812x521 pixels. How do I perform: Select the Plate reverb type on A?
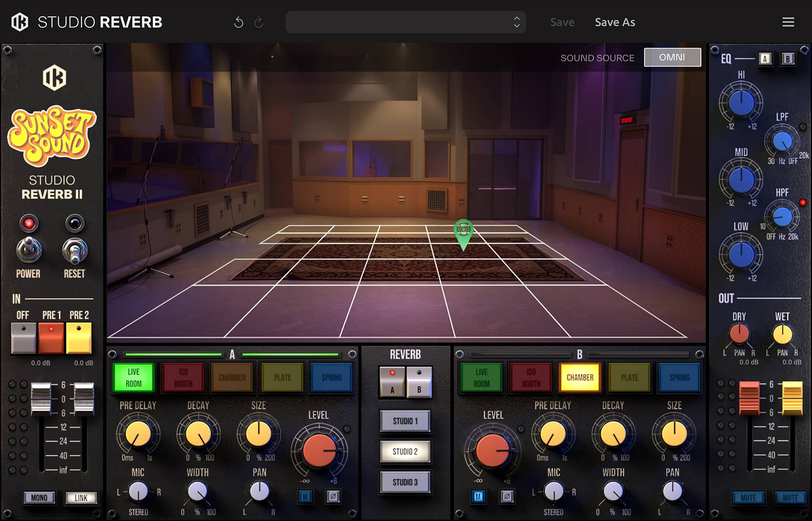(282, 377)
